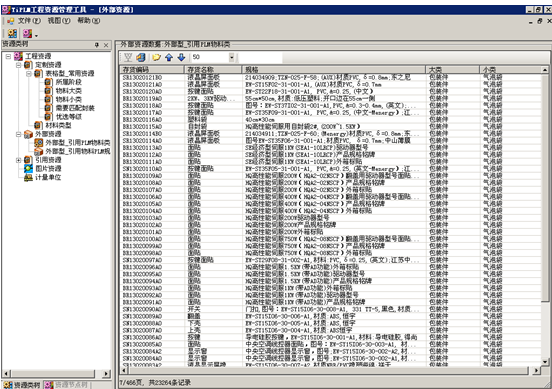Image resolution: width=552 pixels, height=389 pixels.
Task: Collapse the 外部资源 tree node
Action: click(x=19, y=134)
